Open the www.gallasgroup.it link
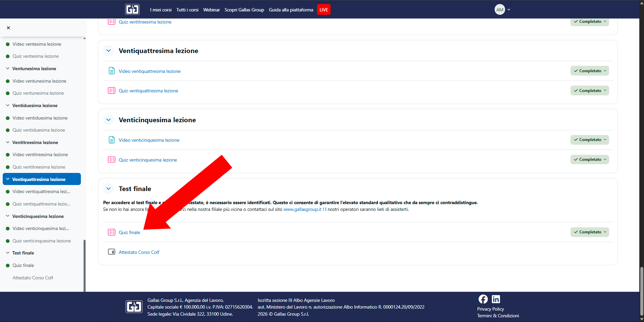The width and height of the screenshot is (644, 322). pyautogui.click(x=302, y=209)
